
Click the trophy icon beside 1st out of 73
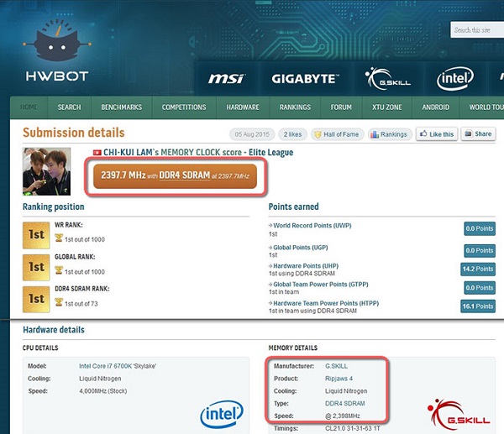point(59,302)
